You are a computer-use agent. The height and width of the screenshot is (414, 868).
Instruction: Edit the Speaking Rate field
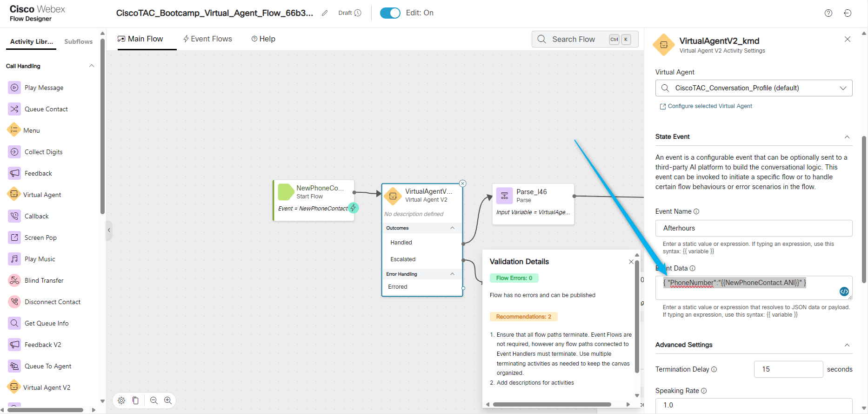(x=754, y=405)
